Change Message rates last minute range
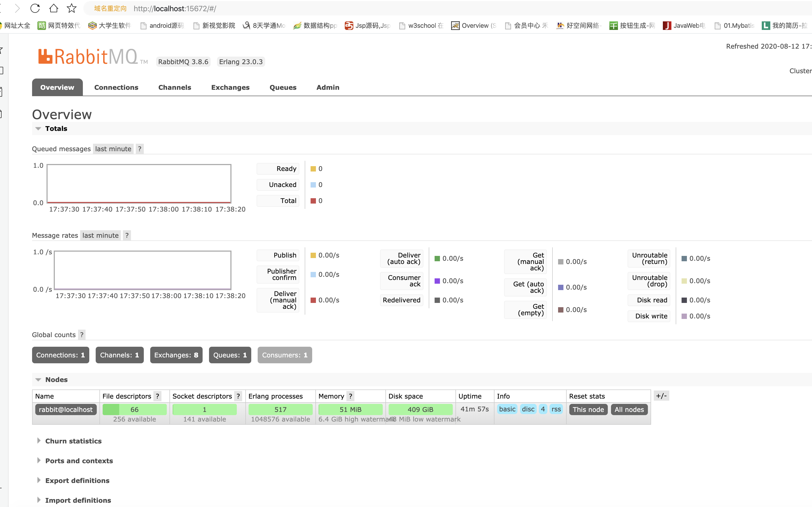812x507 pixels. tap(100, 235)
